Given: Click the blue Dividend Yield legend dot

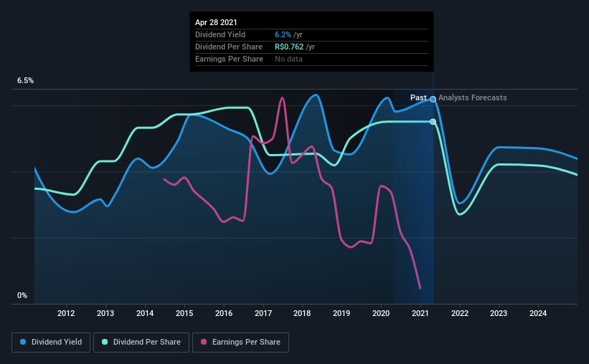Looking at the screenshot, I should (x=23, y=342).
